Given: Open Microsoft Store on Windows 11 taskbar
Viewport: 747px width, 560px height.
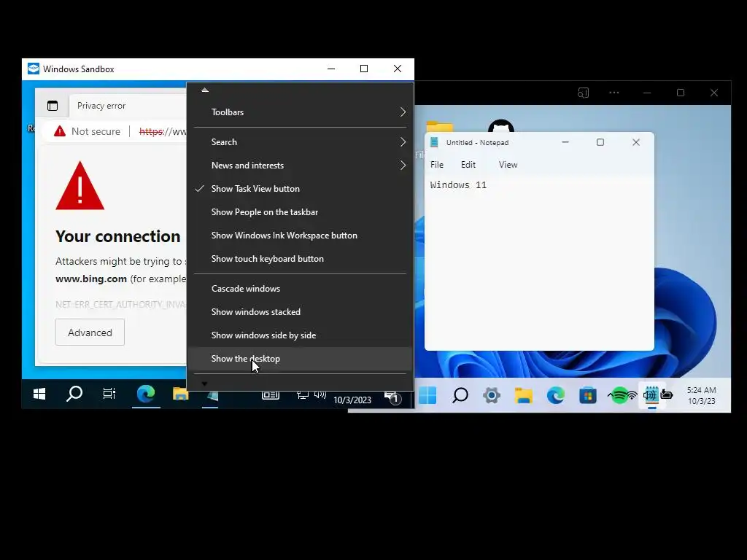Looking at the screenshot, I should (587, 395).
